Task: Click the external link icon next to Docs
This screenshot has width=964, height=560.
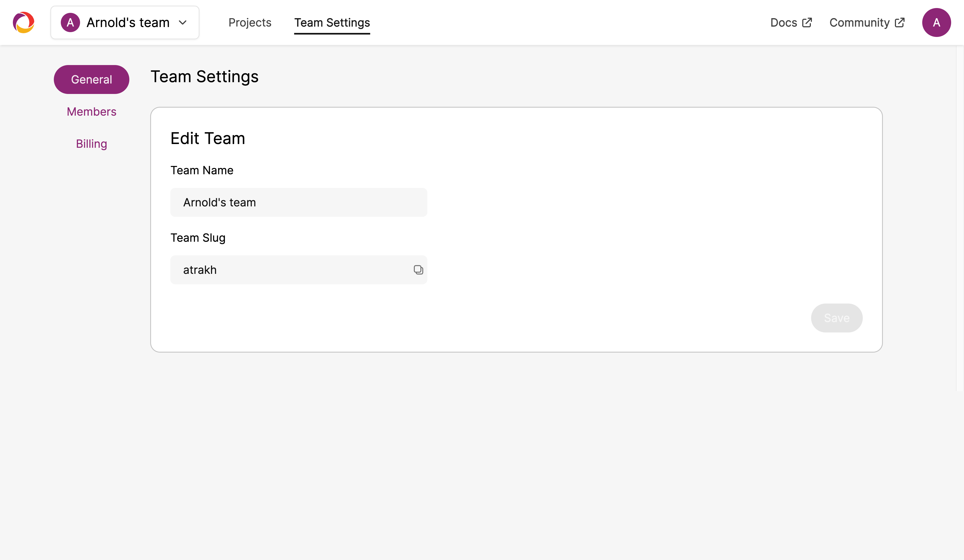Action: point(807,22)
